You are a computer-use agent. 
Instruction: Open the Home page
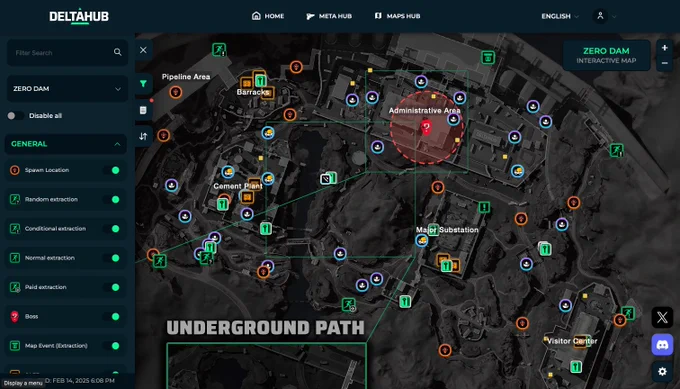(x=268, y=16)
